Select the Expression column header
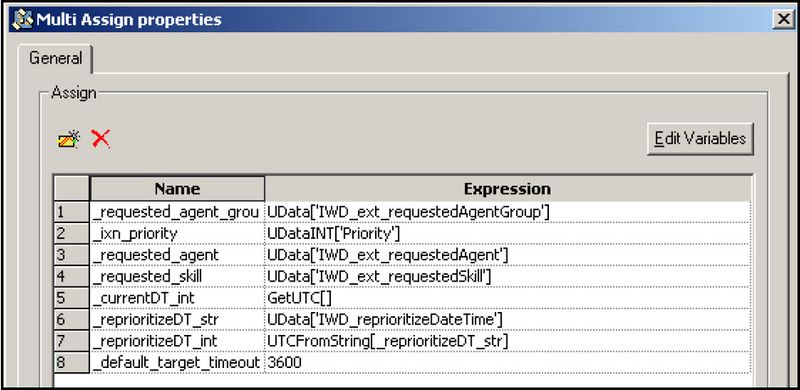Screen dimensions: 800x390 pyautogui.click(x=508, y=189)
